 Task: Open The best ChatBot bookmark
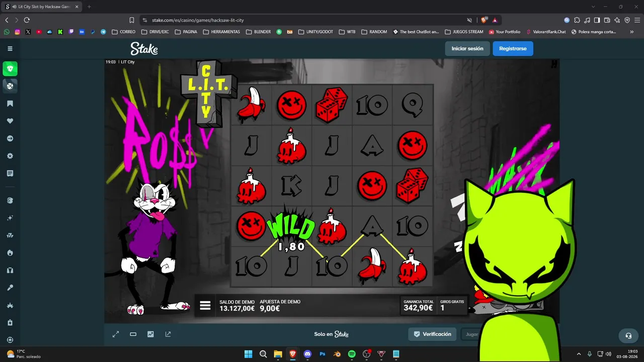pyautogui.click(x=416, y=32)
